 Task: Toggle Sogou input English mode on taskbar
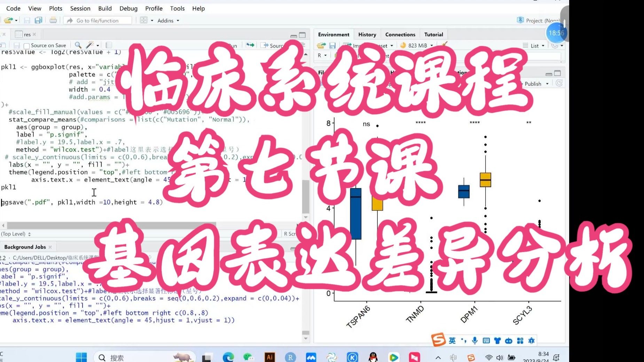click(x=453, y=340)
